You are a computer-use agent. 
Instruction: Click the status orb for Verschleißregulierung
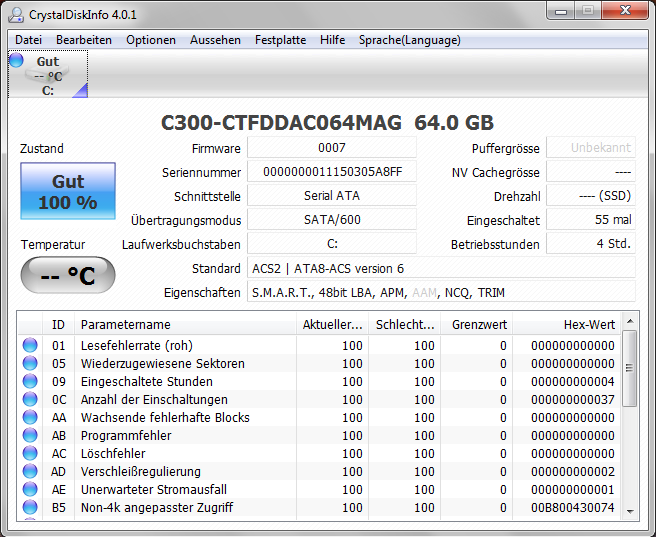(x=30, y=471)
